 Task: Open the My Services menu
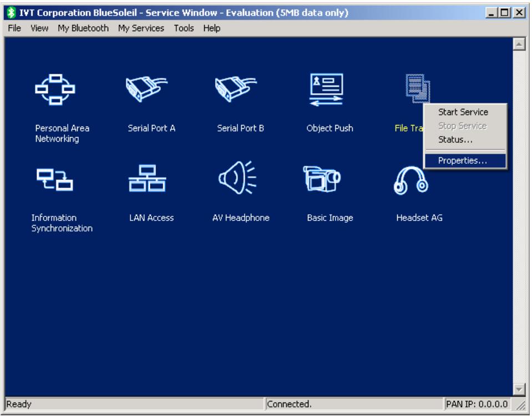point(141,28)
